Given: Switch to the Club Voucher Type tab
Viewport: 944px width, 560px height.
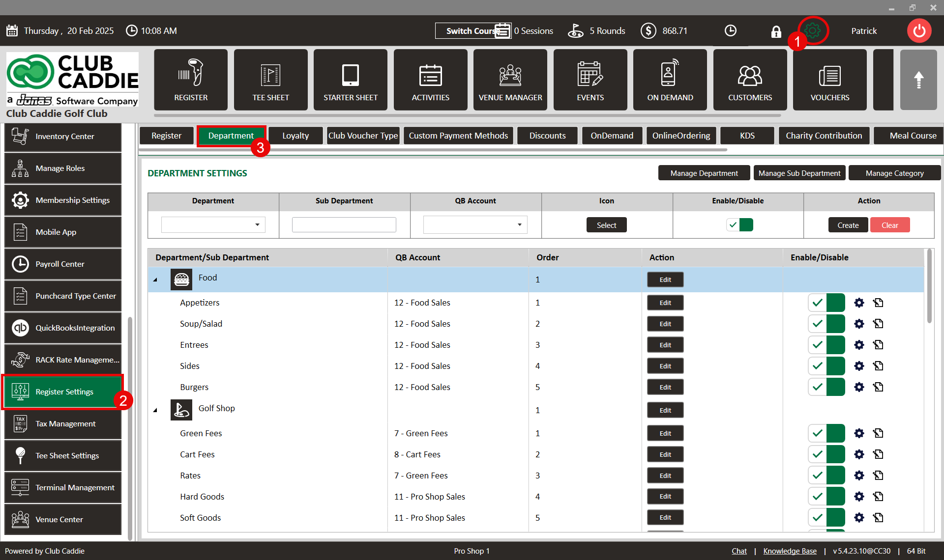Looking at the screenshot, I should (x=363, y=136).
